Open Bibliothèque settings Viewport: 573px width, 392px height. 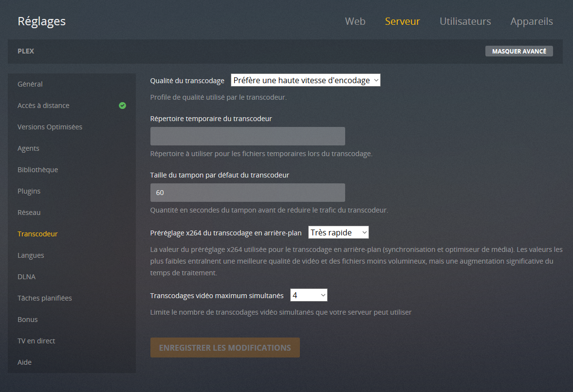pos(37,170)
